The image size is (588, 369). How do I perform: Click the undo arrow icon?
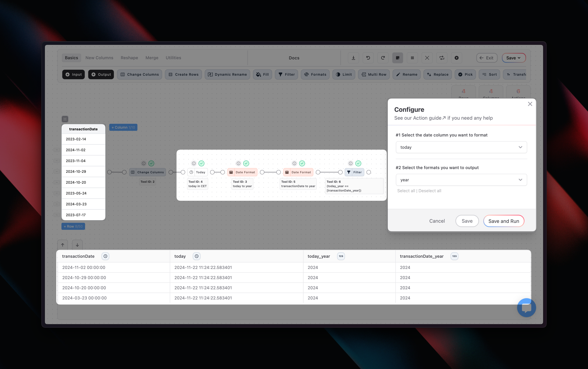click(368, 58)
